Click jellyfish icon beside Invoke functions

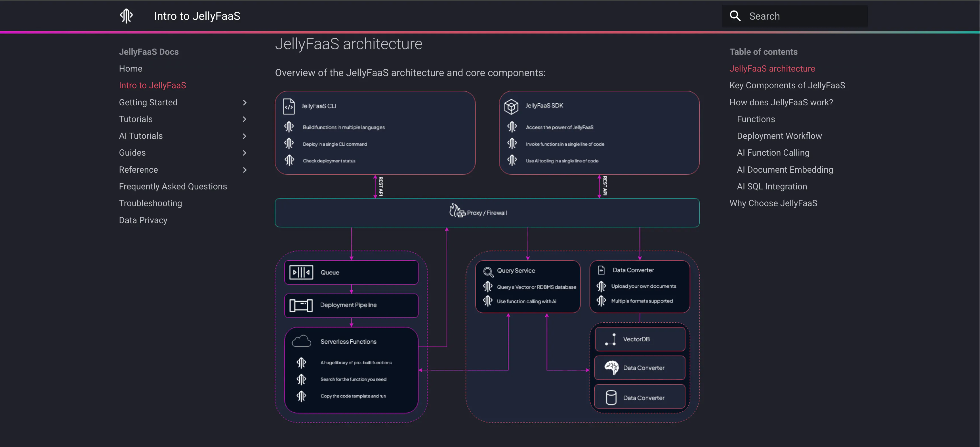click(x=512, y=143)
